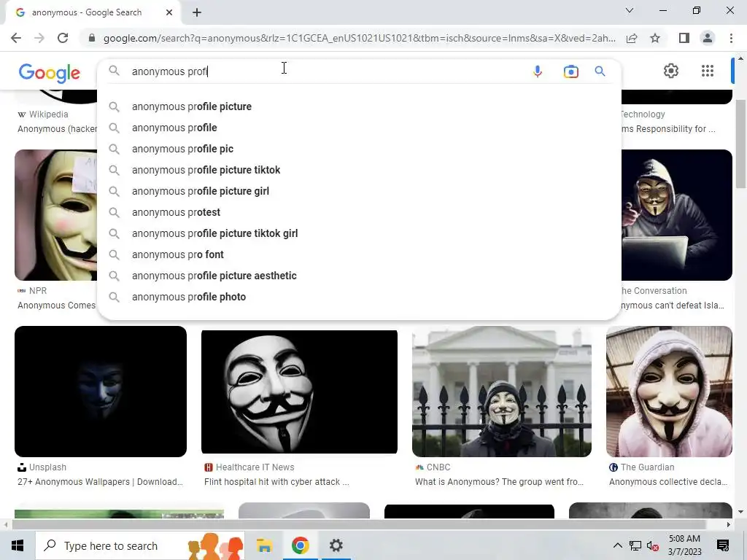Image resolution: width=747 pixels, height=560 pixels.
Task: Open the Chrome three-dot menu
Action: (731, 38)
